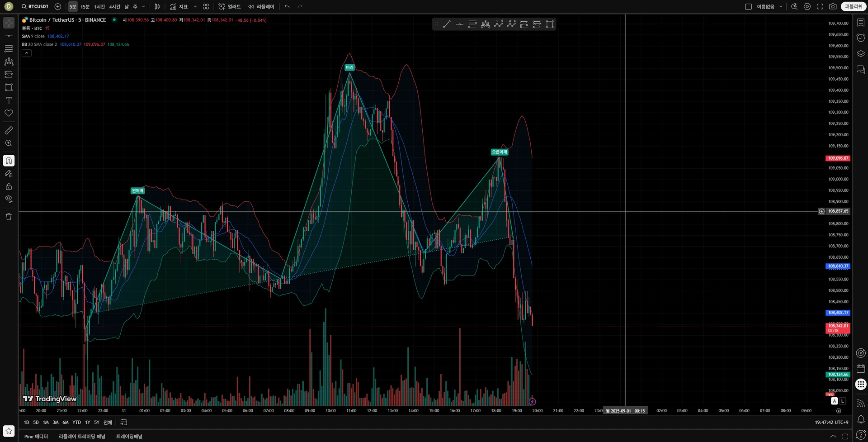The image size is (868, 442).
Task: Open the alerts clock panel in right sidebar
Action: point(861,38)
